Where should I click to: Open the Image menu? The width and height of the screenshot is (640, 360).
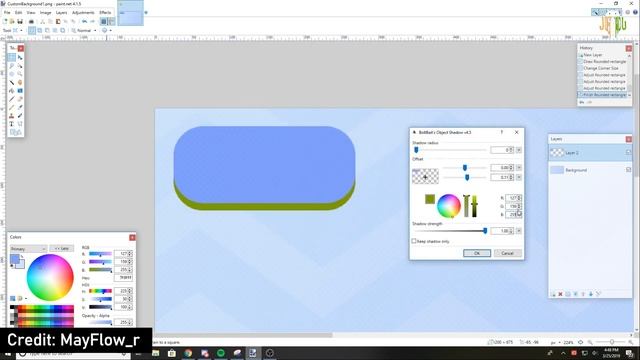45,12
